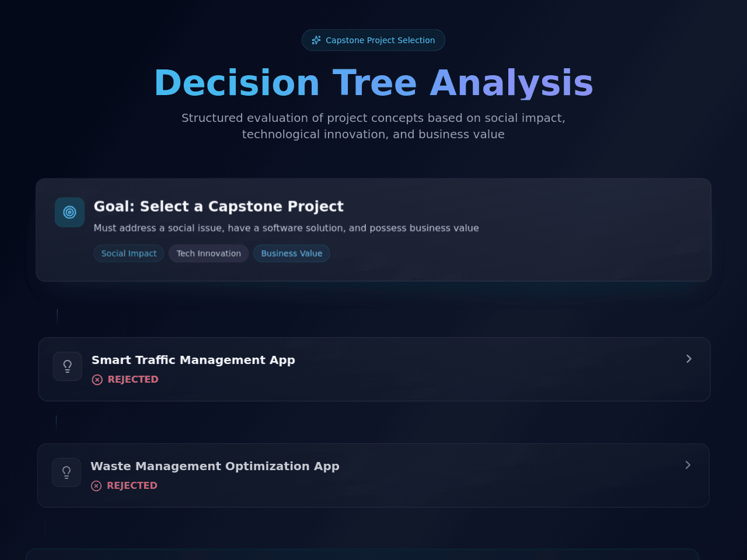Click the rejected X icon under Waste Management
Screen dimensions: 747x560
(x=96, y=486)
